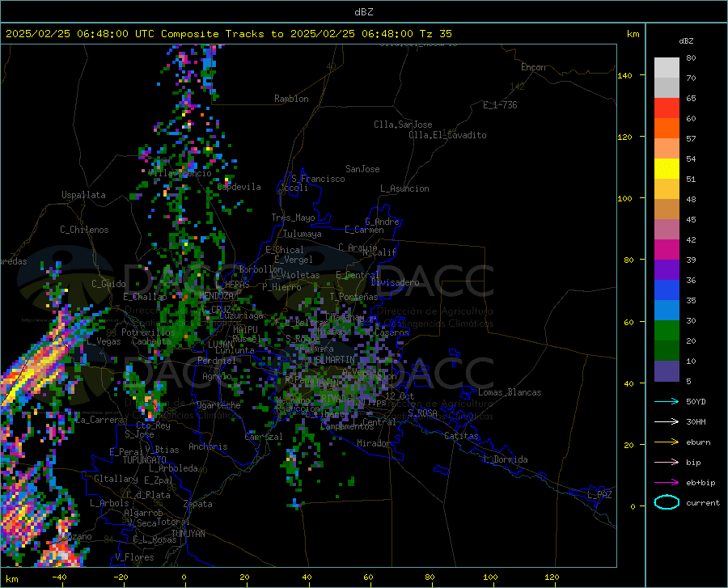
Task: Click the Divisadero place label
Action: (395, 282)
